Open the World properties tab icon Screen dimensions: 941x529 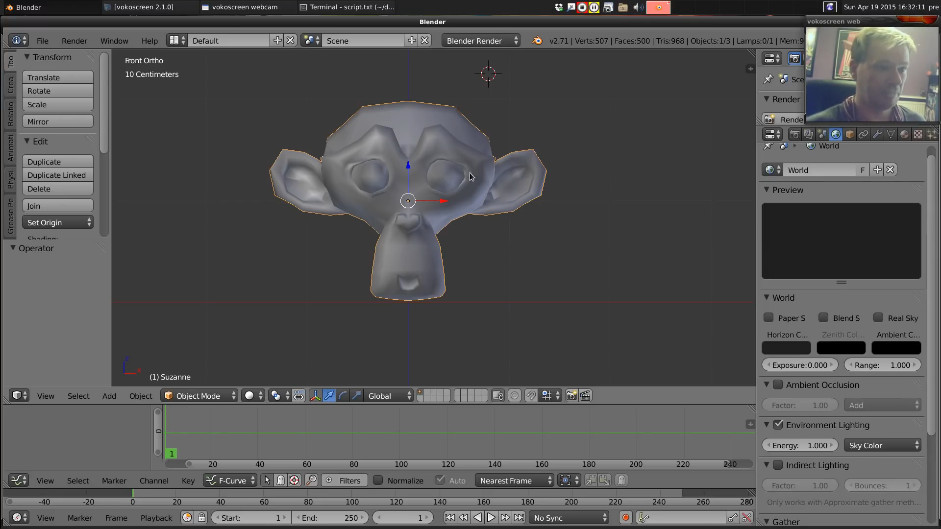click(x=835, y=134)
